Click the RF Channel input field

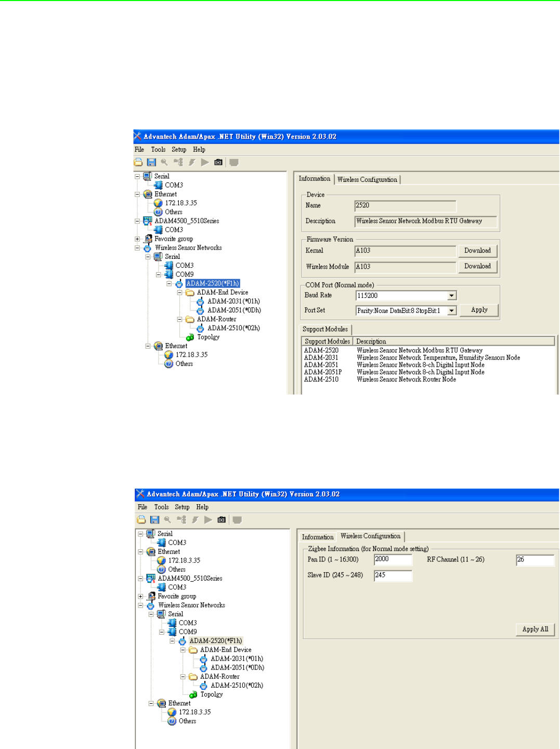point(535,560)
